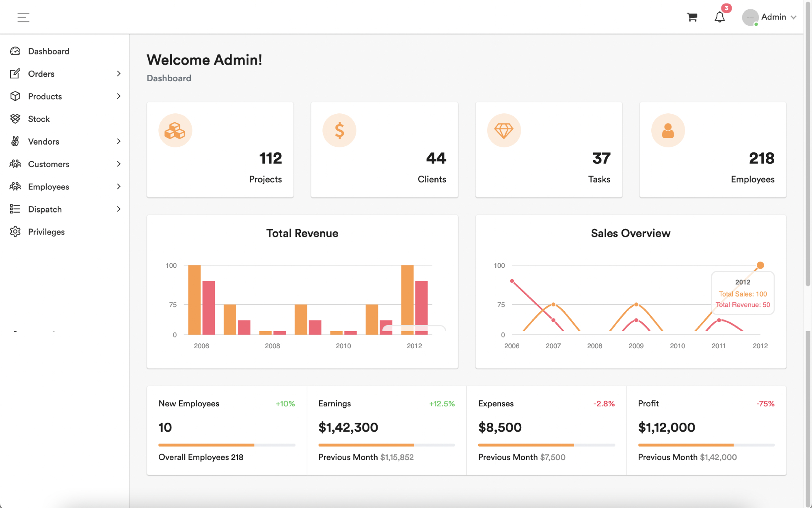This screenshot has width=812, height=508.
Task: Open Customers in the sidebar
Action: (x=49, y=164)
